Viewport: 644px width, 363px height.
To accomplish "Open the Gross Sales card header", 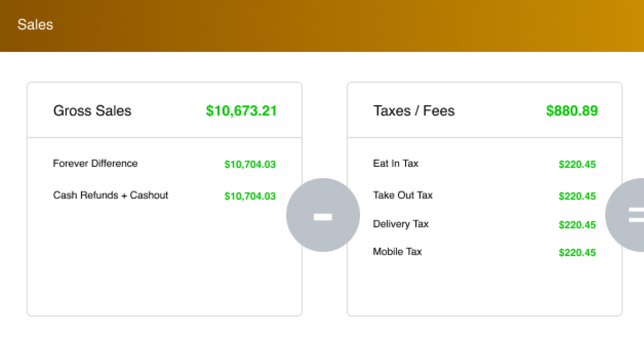I will [92, 111].
